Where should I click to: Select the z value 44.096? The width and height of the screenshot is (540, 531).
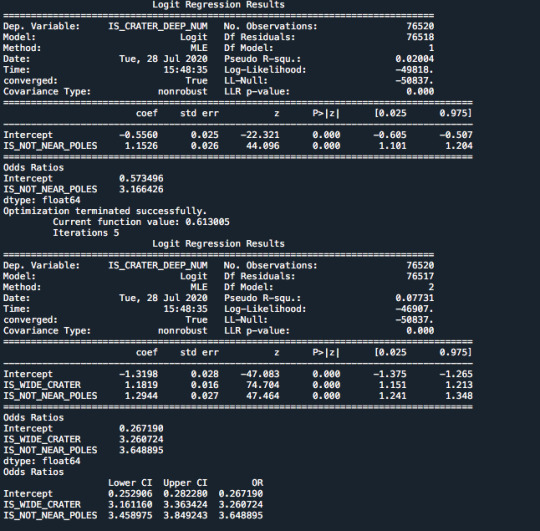pos(262,146)
